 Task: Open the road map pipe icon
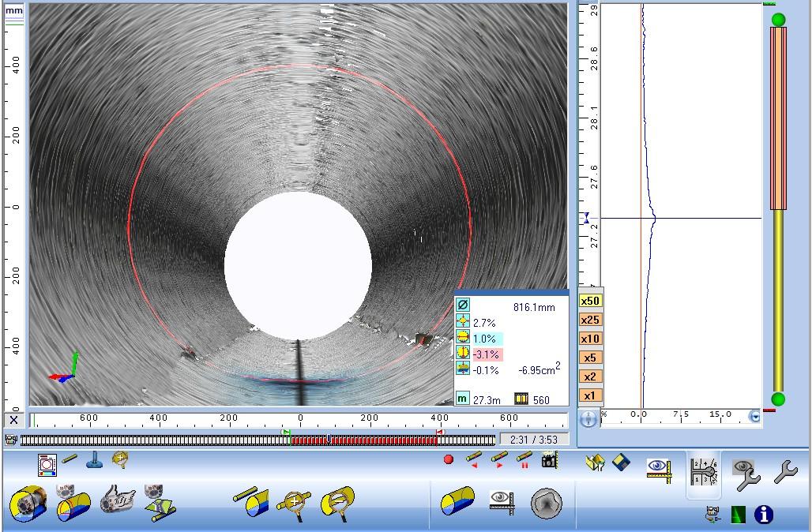point(160,503)
